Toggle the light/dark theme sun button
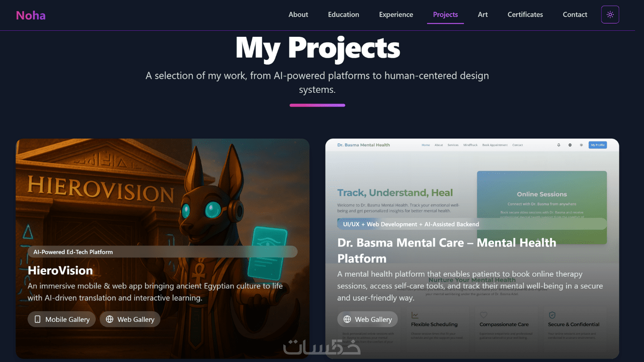Viewport: 644px width, 362px height. click(x=610, y=15)
